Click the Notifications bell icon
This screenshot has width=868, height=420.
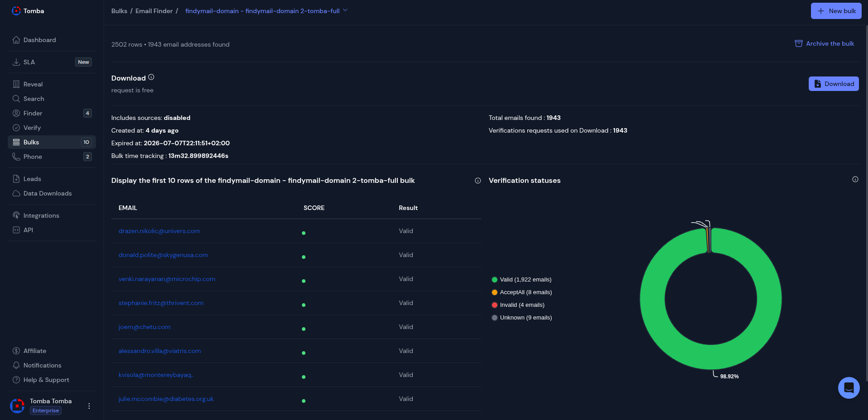(x=16, y=365)
